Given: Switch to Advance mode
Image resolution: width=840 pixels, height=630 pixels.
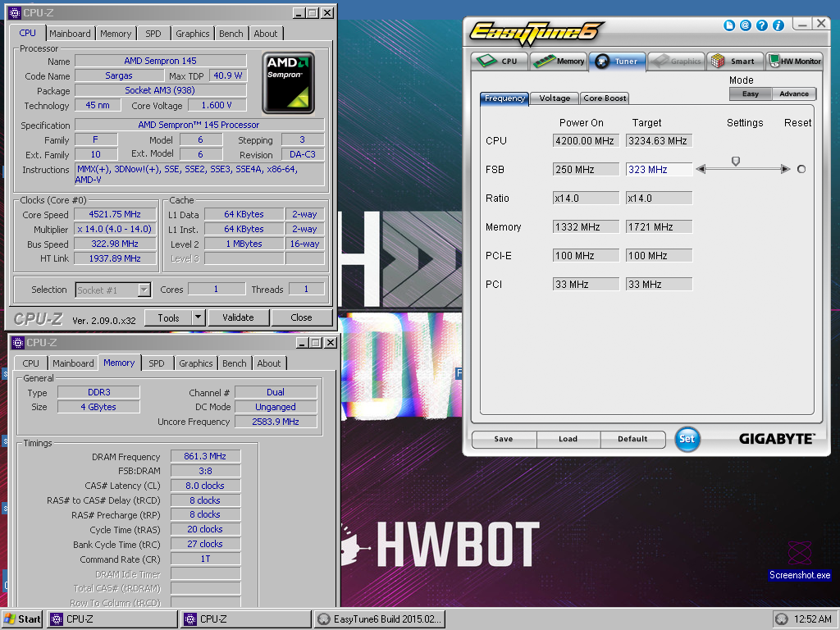Looking at the screenshot, I should point(794,94).
